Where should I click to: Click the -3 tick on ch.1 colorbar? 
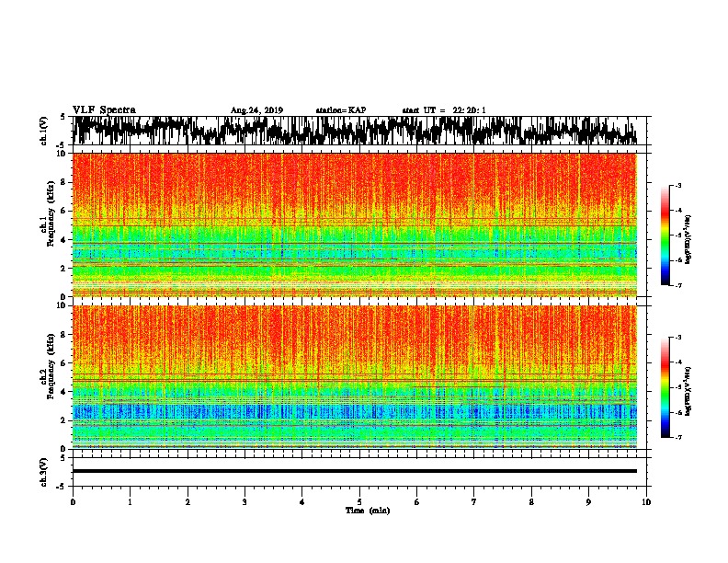coord(678,185)
